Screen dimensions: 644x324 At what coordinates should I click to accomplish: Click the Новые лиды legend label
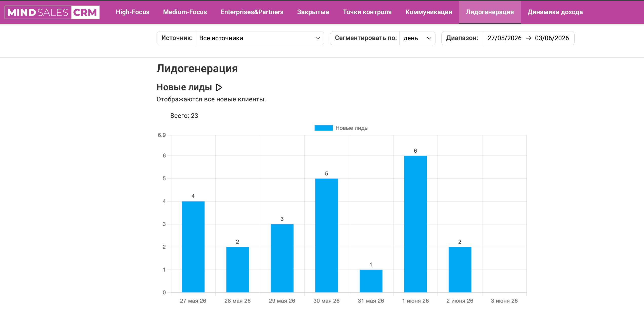(352, 128)
